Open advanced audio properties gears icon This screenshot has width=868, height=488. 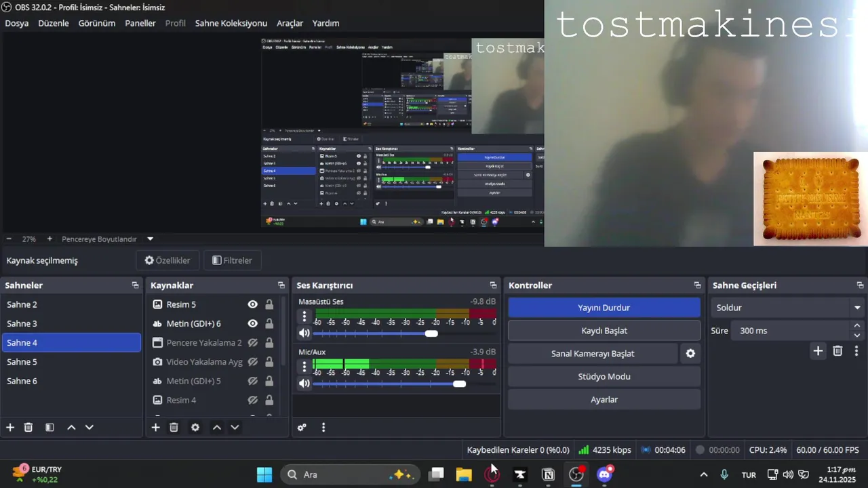coord(302,428)
